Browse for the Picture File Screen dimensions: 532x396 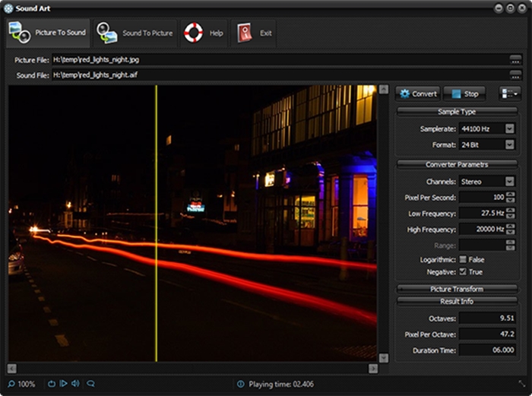(x=515, y=59)
